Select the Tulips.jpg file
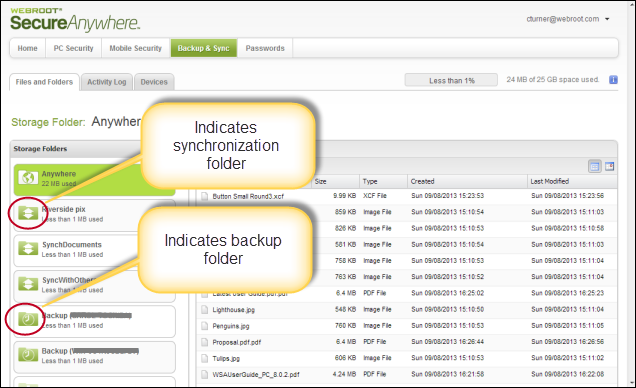The width and height of the screenshot is (636, 388). 226,358
